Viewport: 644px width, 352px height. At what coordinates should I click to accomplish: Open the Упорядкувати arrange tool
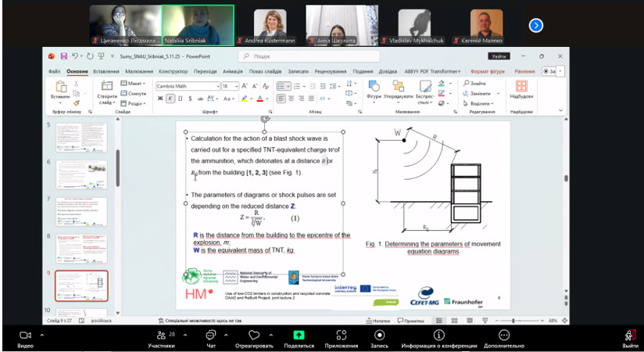[399, 88]
